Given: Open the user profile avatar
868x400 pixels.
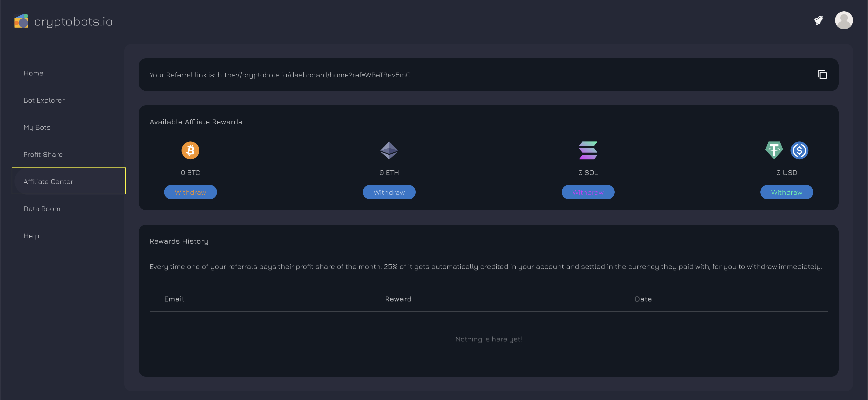Looking at the screenshot, I should click(844, 21).
